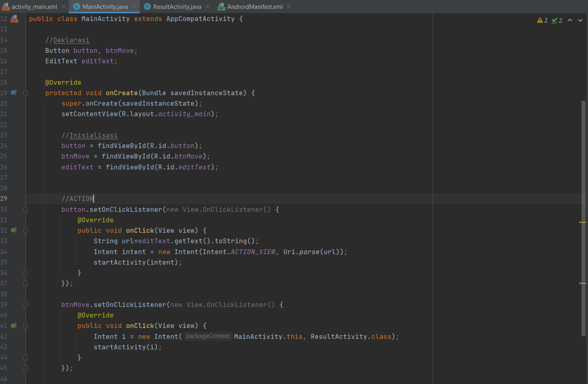Click the overriding method icon next to onClick at line 32
Screen dimensions: 588x384
[x=14, y=230]
